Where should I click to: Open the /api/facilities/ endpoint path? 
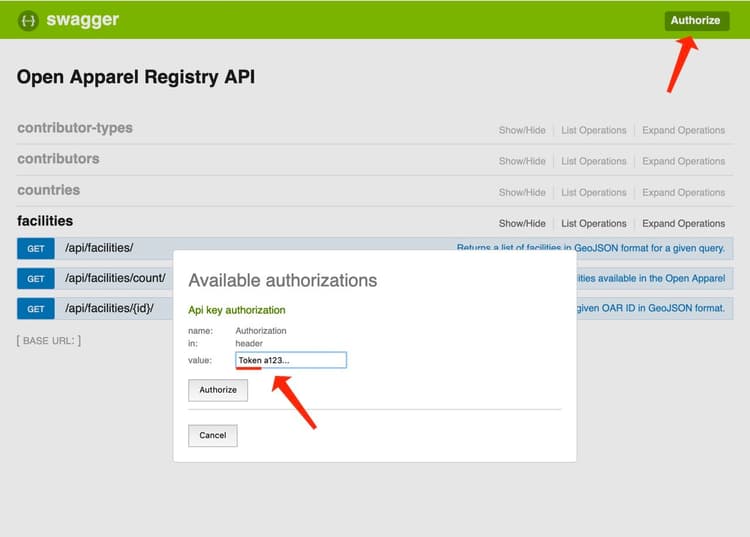click(99, 248)
